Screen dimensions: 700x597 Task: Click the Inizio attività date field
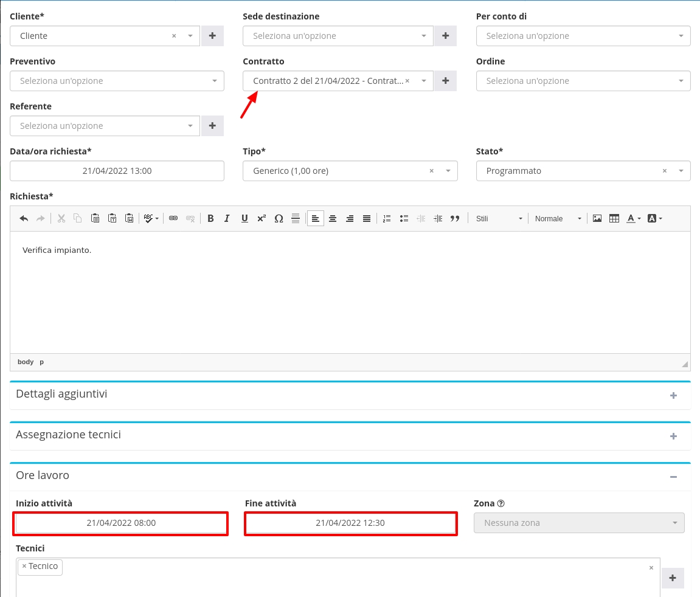point(121,523)
